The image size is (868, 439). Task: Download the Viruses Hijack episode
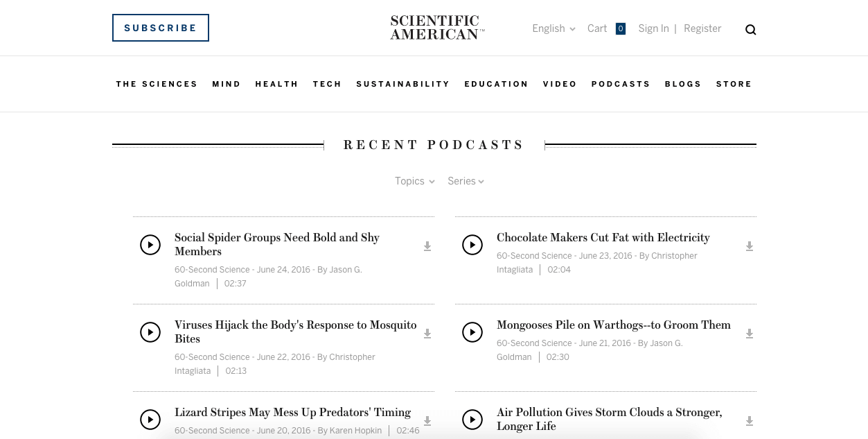pos(427,334)
